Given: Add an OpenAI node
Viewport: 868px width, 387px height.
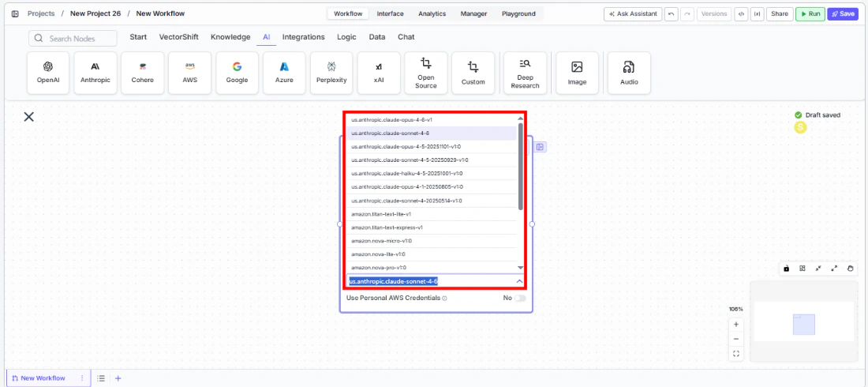Looking at the screenshot, I should (48, 73).
